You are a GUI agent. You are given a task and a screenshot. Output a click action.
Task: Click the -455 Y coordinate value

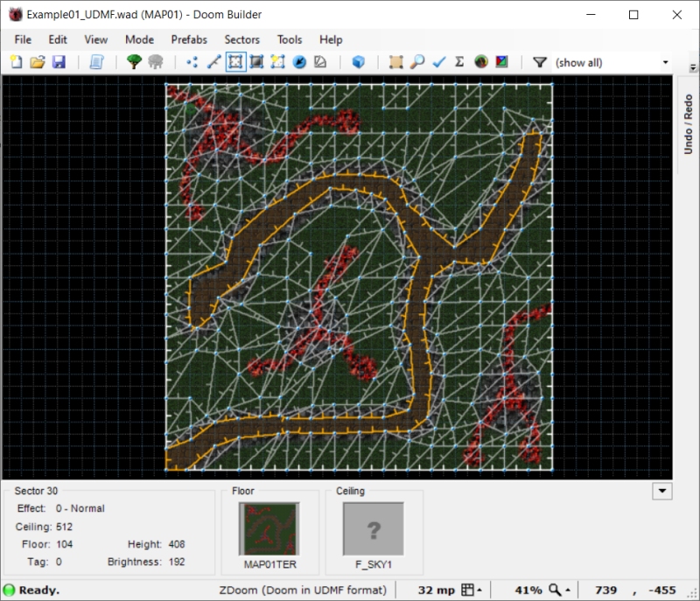point(662,590)
